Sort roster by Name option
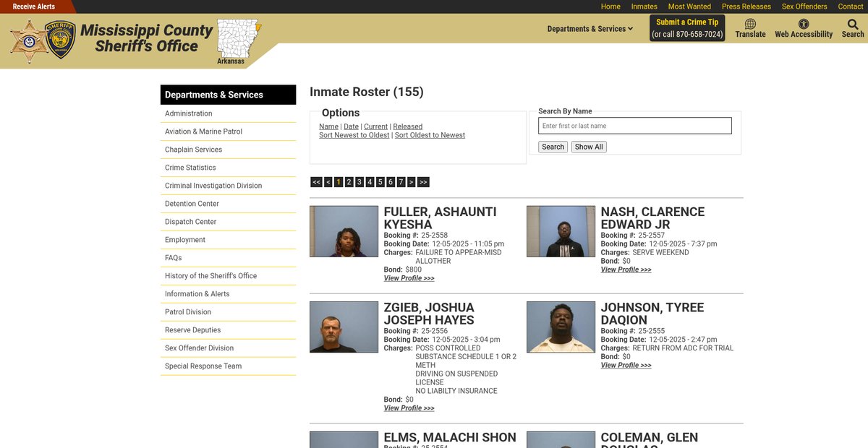Image resolution: width=868 pixels, height=448 pixels. [x=328, y=126]
